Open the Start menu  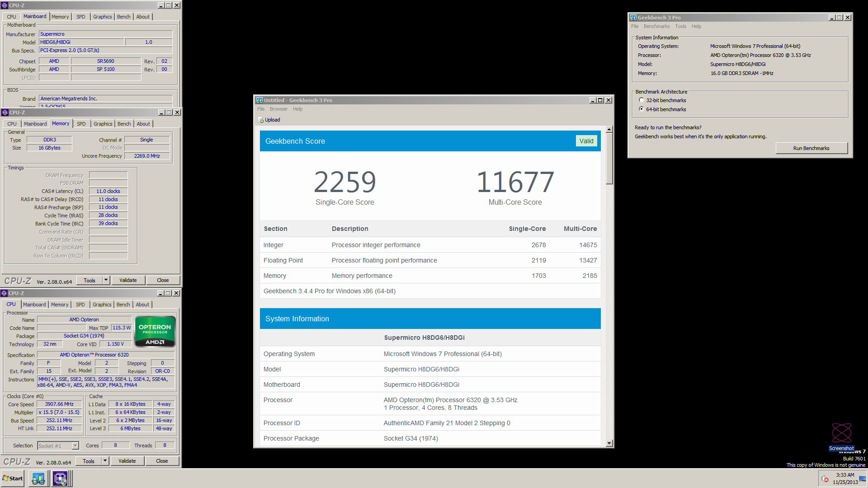[x=13, y=479]
